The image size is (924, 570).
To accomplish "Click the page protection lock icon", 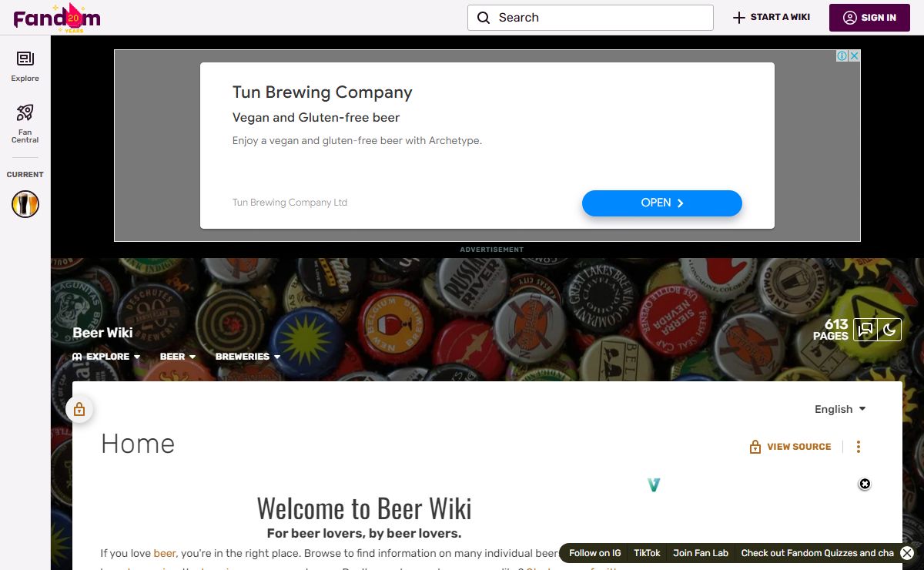I will [79, 410].
